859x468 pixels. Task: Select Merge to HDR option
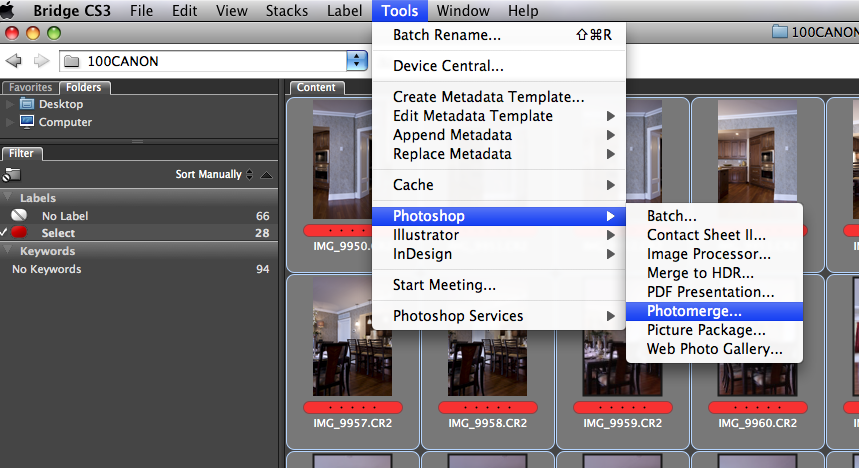(x=714, y=272)
